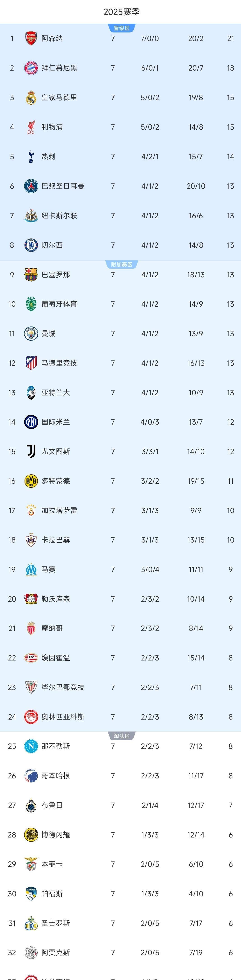
Task: Select the 附加赛区 zone label
Action: pyautogui.click(x=122, y=265)
